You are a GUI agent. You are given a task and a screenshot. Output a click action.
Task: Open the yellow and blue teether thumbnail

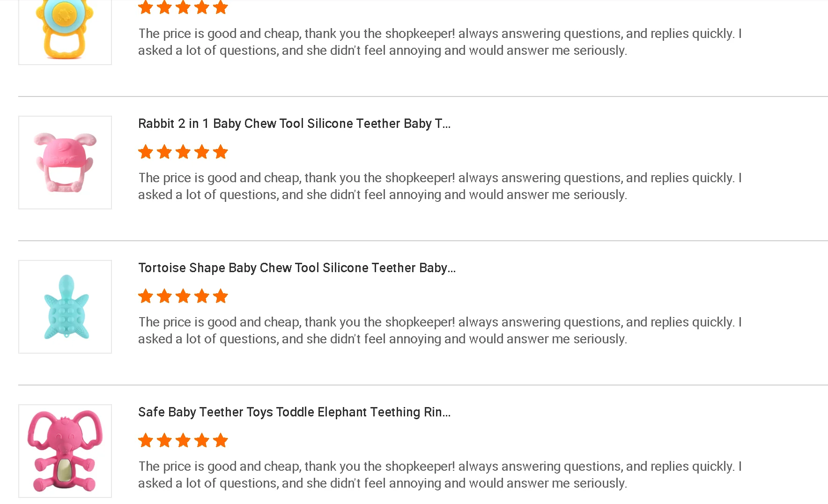coord(65,30)
